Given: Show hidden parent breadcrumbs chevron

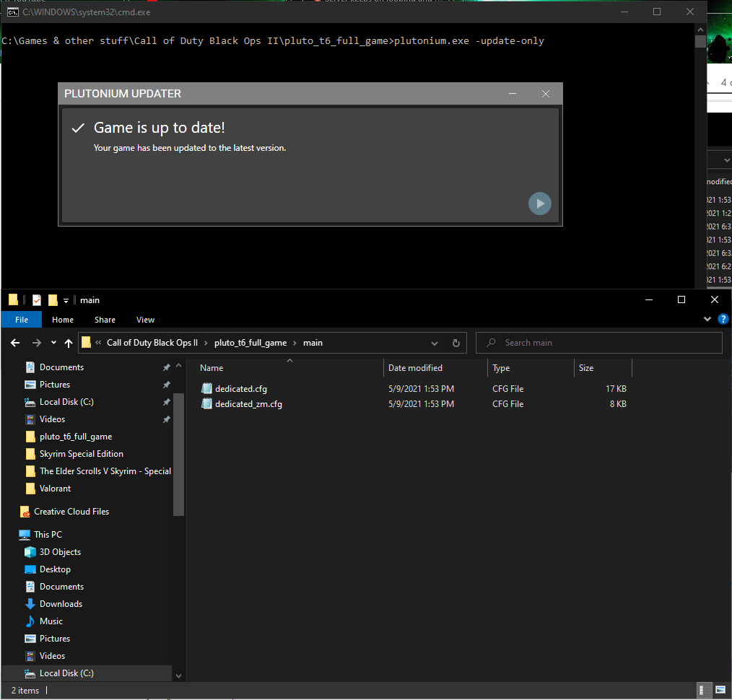Looking at the screenshot, I should click(x=98, y=343).
